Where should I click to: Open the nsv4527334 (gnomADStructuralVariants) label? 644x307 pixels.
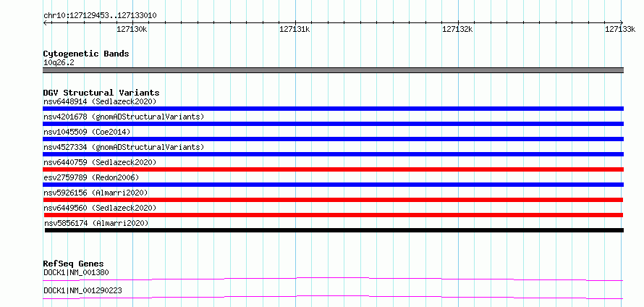124,147
